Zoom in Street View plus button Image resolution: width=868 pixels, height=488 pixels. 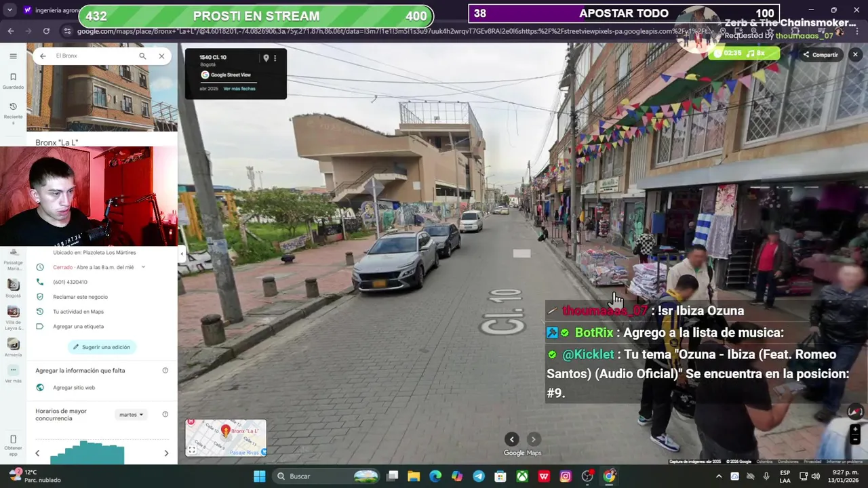pos(855,430)
